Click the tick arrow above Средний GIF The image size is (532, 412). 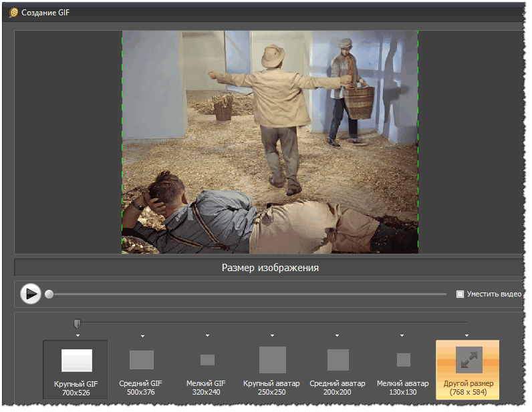142,335
